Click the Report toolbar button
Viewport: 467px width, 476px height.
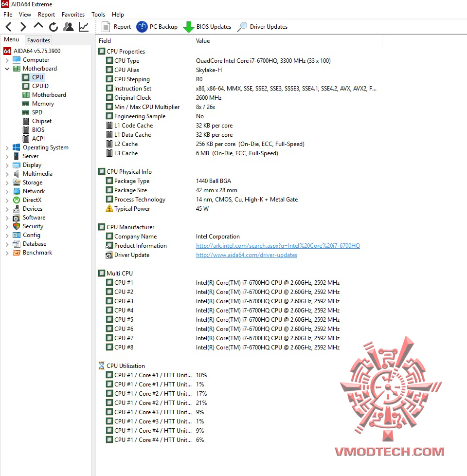coord(116,27)
